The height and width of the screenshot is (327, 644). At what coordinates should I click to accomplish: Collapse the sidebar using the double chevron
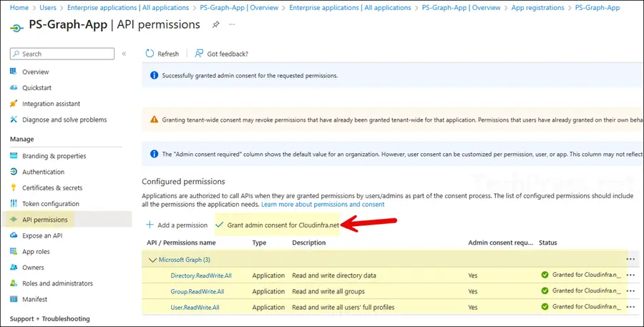coord(124,54)
